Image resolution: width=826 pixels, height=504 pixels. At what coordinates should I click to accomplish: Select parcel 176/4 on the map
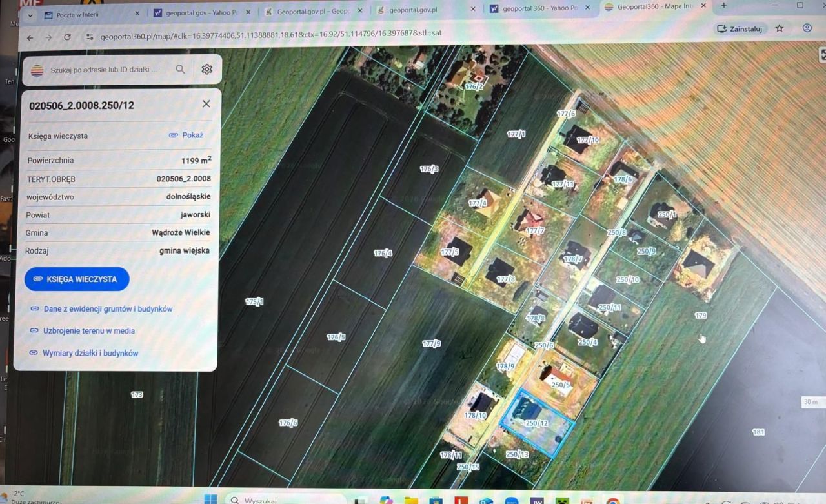point(383,253)
